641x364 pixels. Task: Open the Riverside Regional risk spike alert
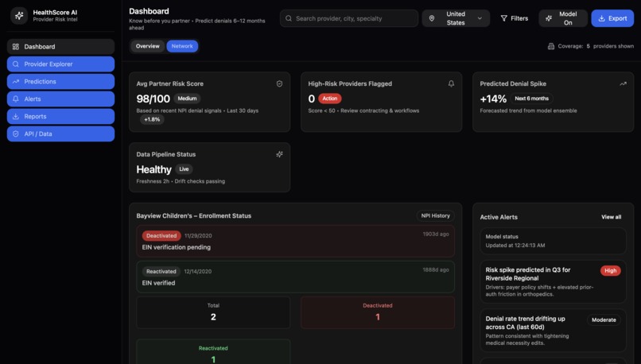pyautogui.click(x=553, y=281)
